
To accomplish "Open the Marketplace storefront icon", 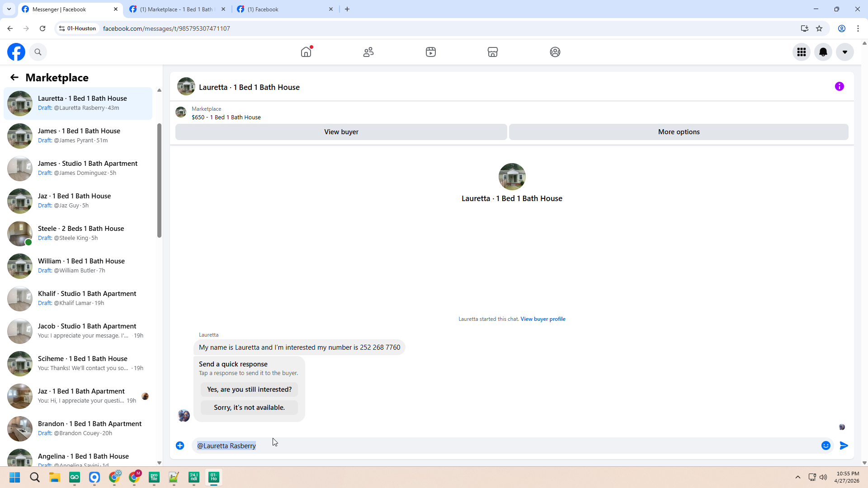I will [x=493, y=52].
